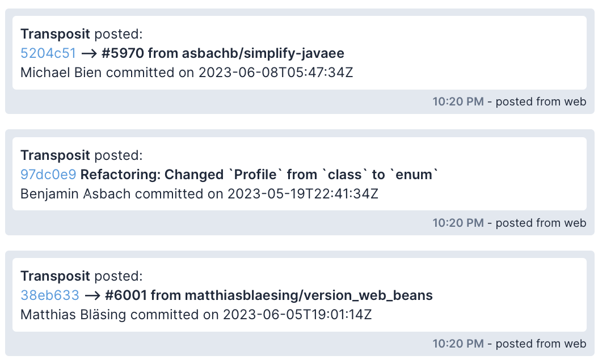Click the 10:20 PM timestamp under 5204c51 message
Screen dimensions: 598x364
click(458, 102)
